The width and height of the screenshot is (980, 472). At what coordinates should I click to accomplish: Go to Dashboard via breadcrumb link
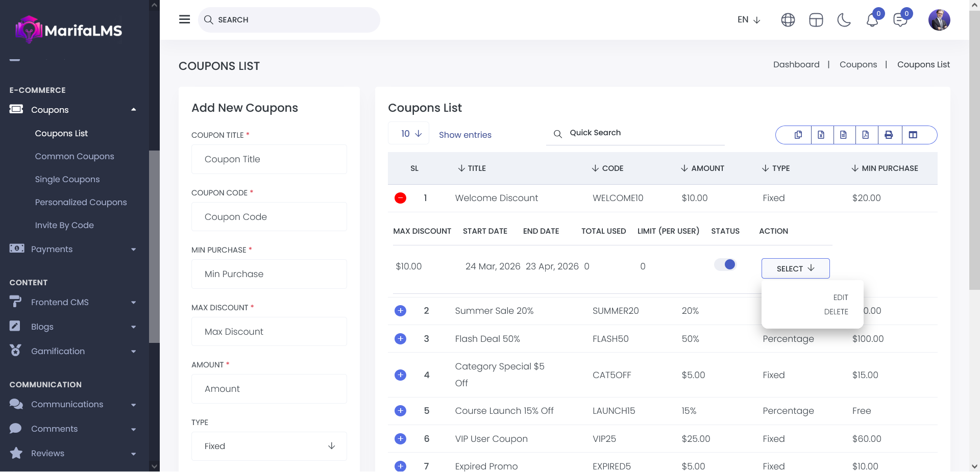click(x=796, y=64)
